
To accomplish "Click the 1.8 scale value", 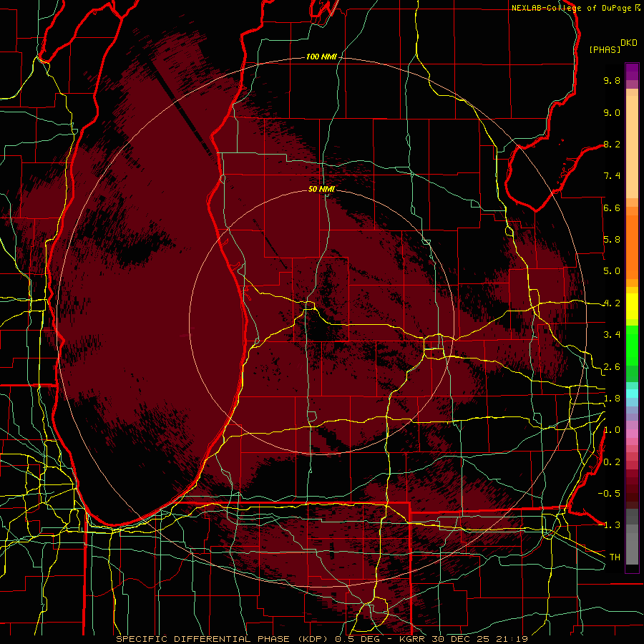I will coord(612,399).
